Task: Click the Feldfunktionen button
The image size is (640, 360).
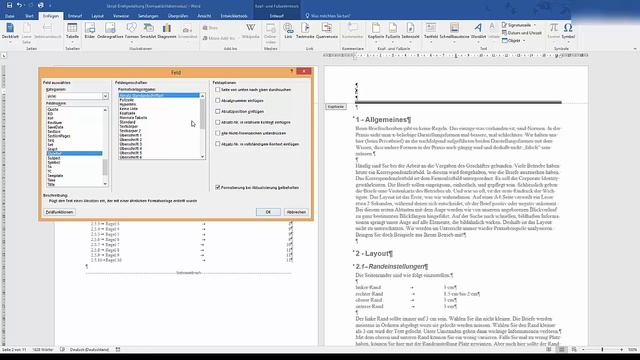Action: tap(59, 212)
